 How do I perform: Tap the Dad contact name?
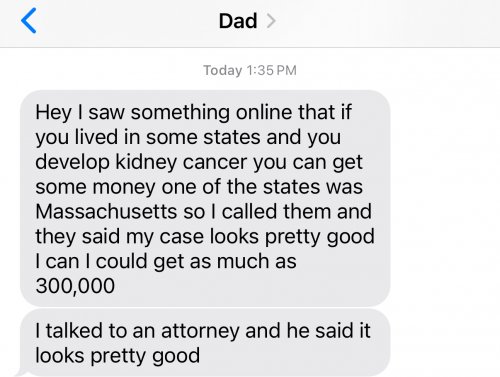pos(238,21)
